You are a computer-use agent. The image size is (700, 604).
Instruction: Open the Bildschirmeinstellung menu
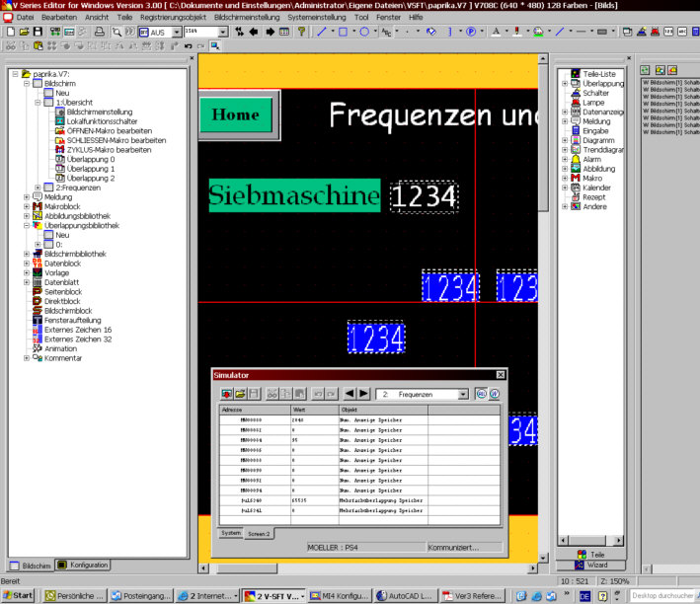[x=245, y=18]
